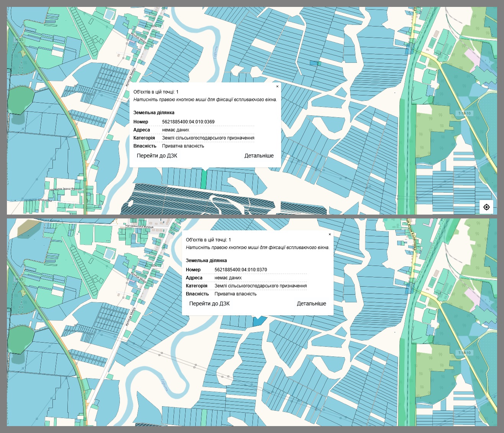Click the geolocation crosshair icon on map
Image resolution: width=504 pixels, height=433 pixels.
[x=486, y=207]
